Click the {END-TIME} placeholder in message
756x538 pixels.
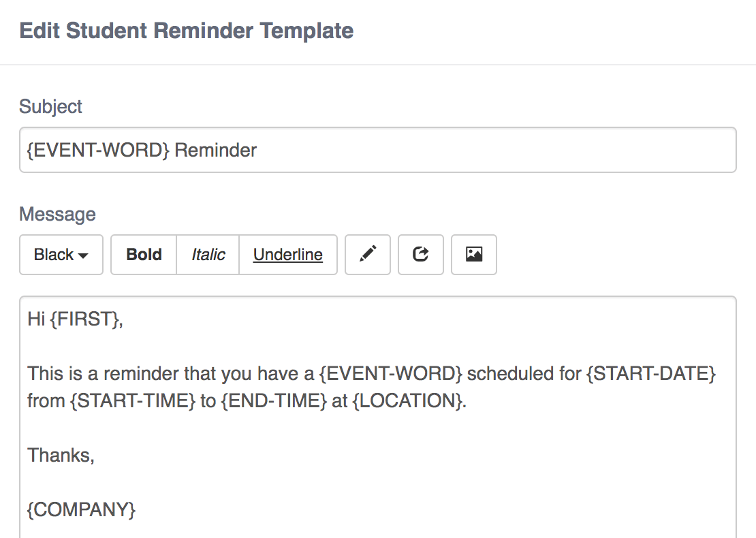tap(274, 401)
